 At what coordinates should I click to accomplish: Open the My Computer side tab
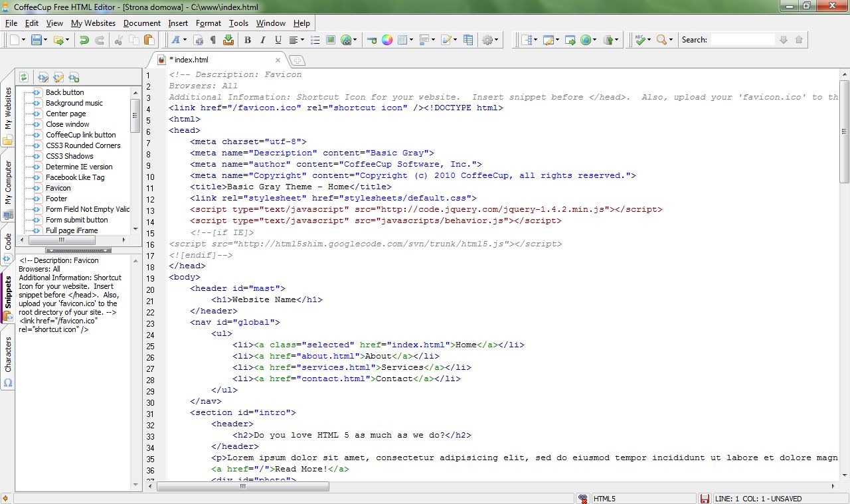coord(8,189)
